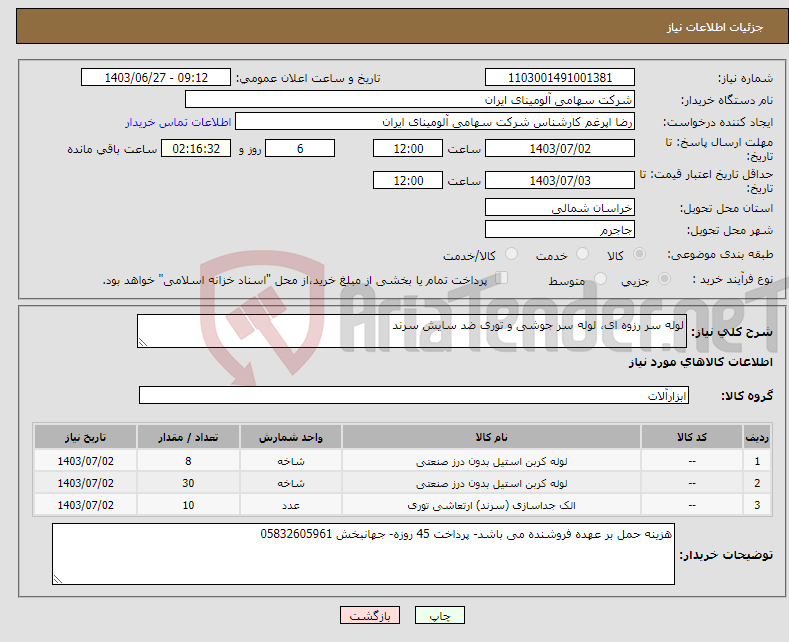Viewport: 789px width, 642px height.
Task: Select the جزیی purchase type radio
Action: (x=664, y=279)
